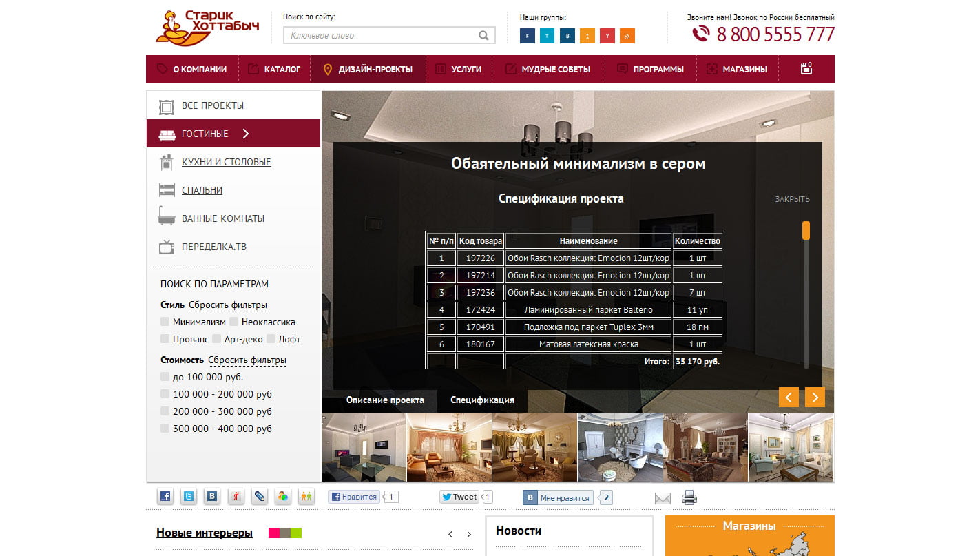Viewport: 980px width, 556px height.
Task: Click the Ключевое слово search field
Action: point(381,36)
